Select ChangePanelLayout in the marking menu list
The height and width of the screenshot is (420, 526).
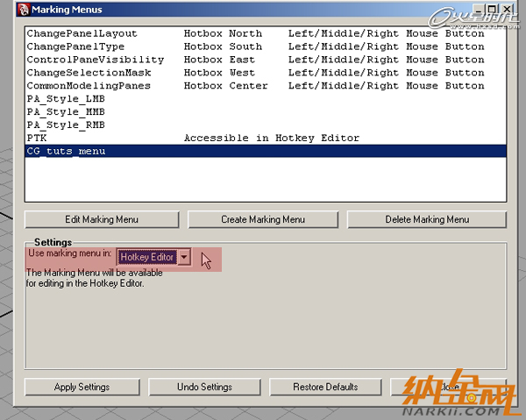click(82, 33)
